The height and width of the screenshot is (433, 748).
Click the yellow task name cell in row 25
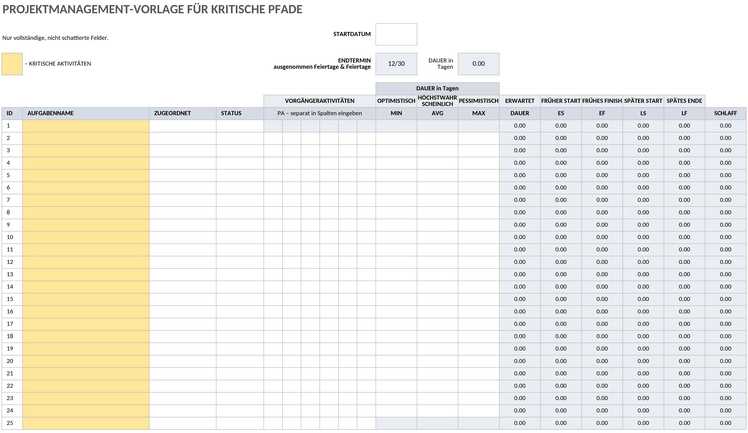pyautogui.click(x=86, y=423)
